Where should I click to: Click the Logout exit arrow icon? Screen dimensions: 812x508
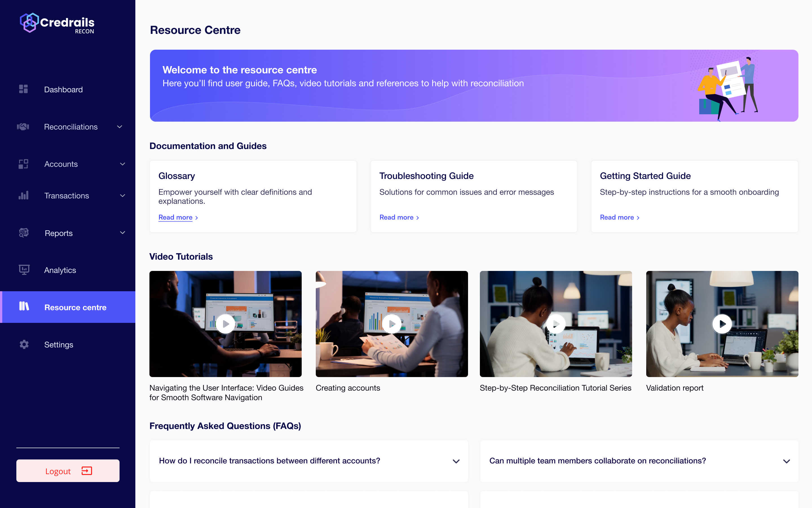(87, 471)
